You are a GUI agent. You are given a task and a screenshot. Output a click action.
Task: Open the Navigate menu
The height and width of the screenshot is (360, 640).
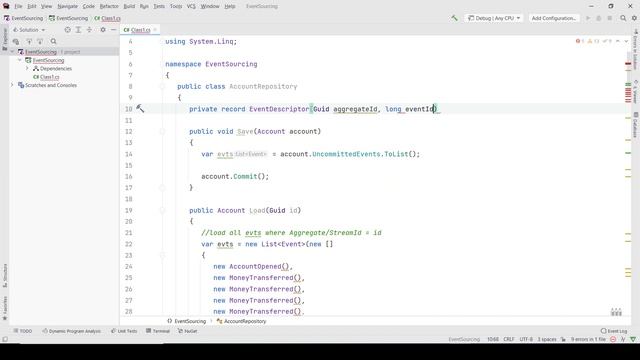click(67, 6)
